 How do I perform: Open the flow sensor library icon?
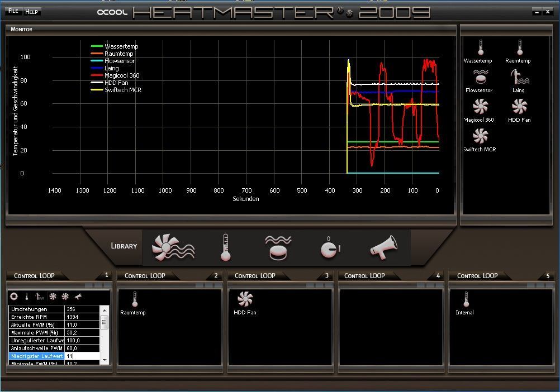278,247
